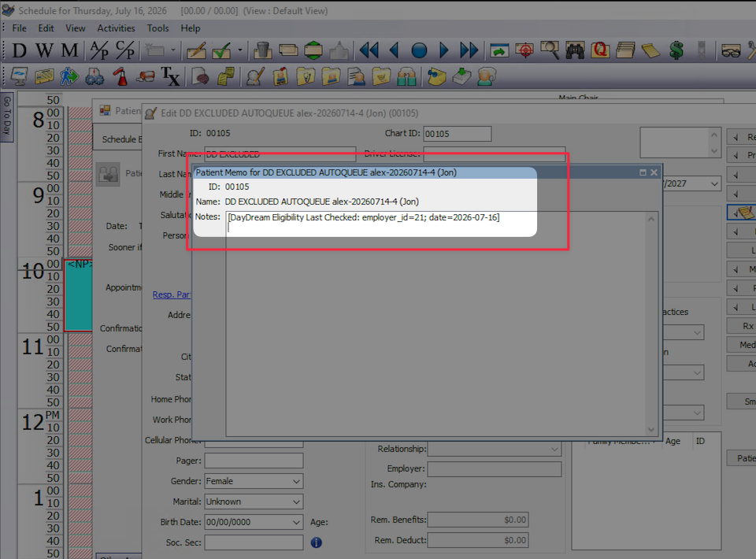Expand the date dropdown ending in /2027
The width and height of the screenshot is (756, 559).
[x=714, y=183]
